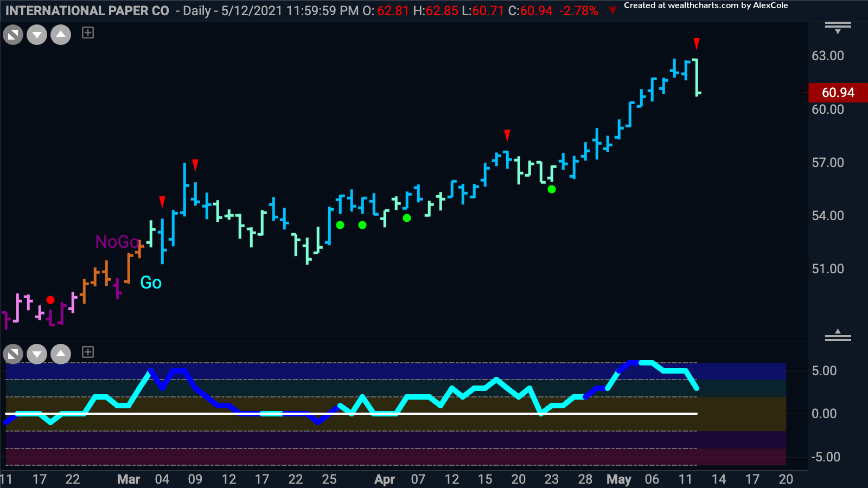This screenshot has width=868, height=488.
Task: Click the wealthcharts.com credit text
Action: pyautogui.click(x=706, y=5)
